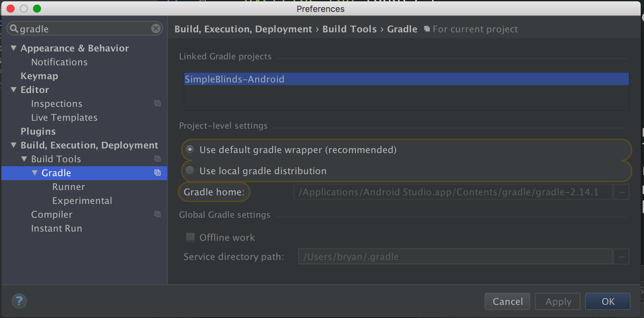Click the scope icon next to Compiler
This screenshot has height=318, width=644.
point(158,214)
